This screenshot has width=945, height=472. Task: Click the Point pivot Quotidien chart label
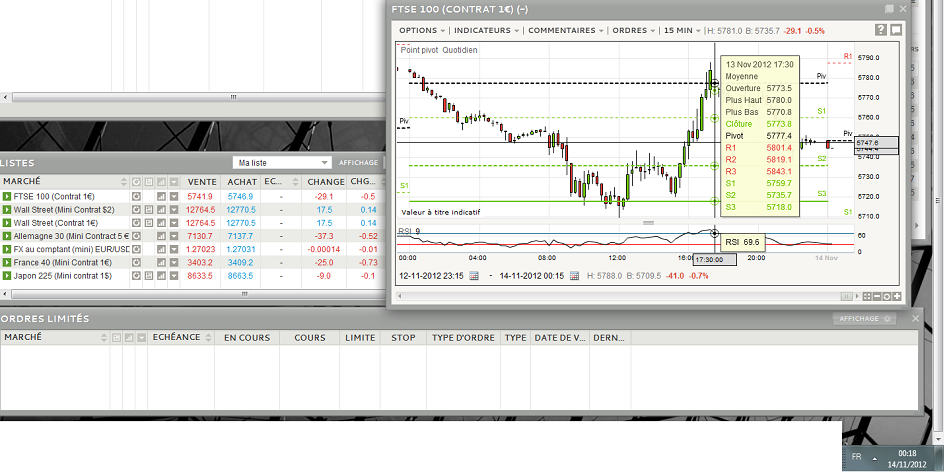coord(439,50)
